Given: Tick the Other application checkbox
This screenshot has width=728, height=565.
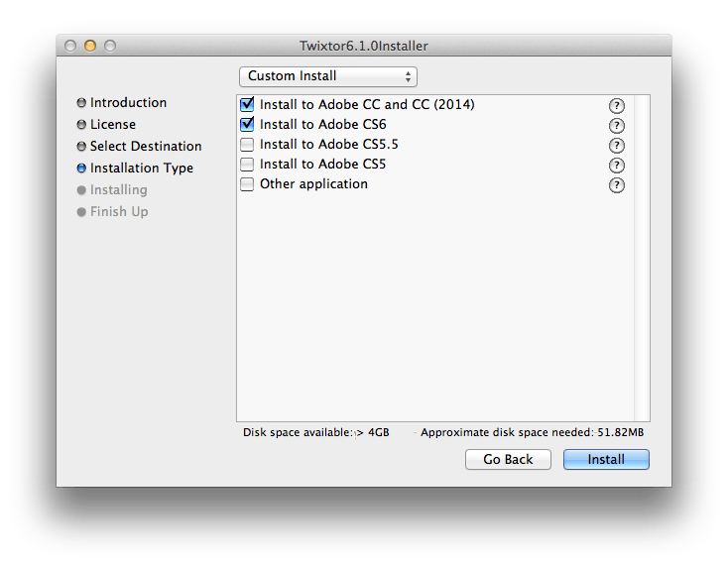Looking at the screenshot, I should (247, 184).
